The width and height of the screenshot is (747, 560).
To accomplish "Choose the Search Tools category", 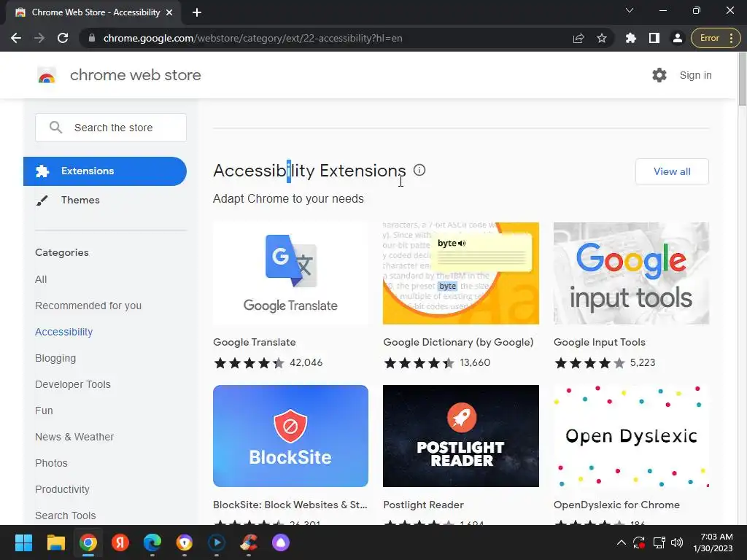I will pos(65,516).
